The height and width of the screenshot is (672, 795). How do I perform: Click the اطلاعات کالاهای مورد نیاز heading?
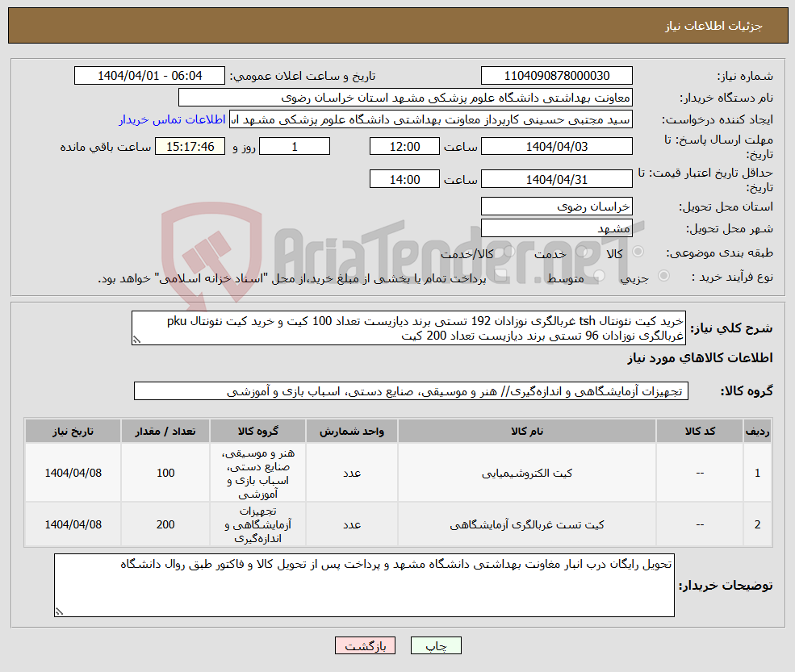coord(700,358)
